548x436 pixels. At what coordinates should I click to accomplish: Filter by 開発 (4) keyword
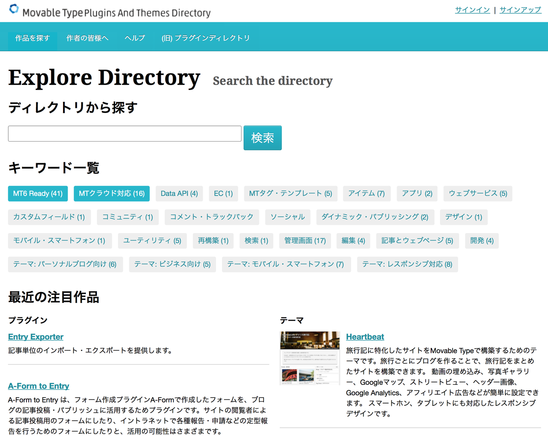tap(482, 241)
